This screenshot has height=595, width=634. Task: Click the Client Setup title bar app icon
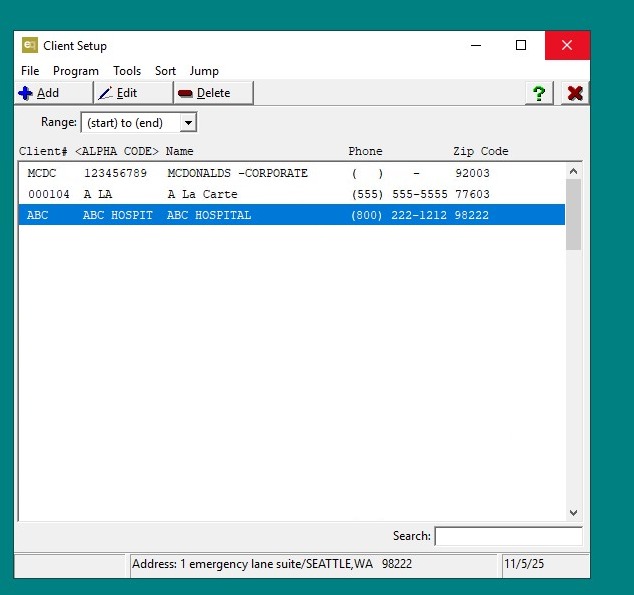(30, 45)
